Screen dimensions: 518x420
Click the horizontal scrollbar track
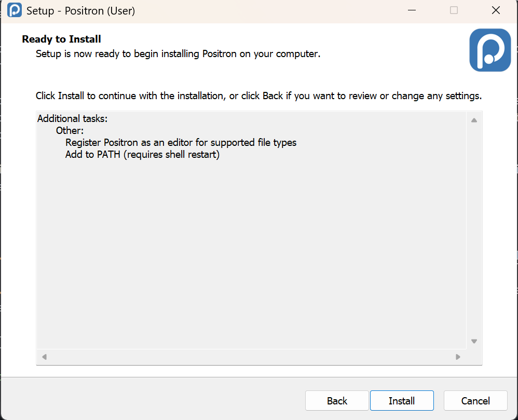pyautogui.click(x=251, y=357)
